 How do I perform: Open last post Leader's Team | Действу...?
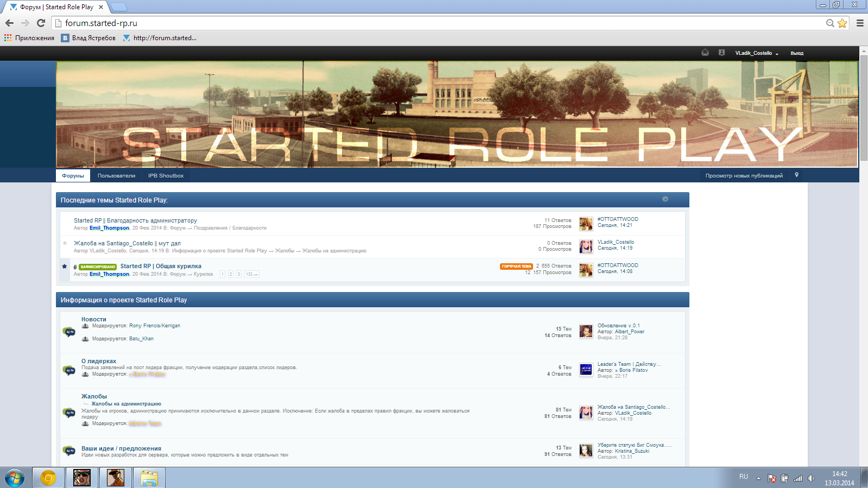(x=629, y=364)
